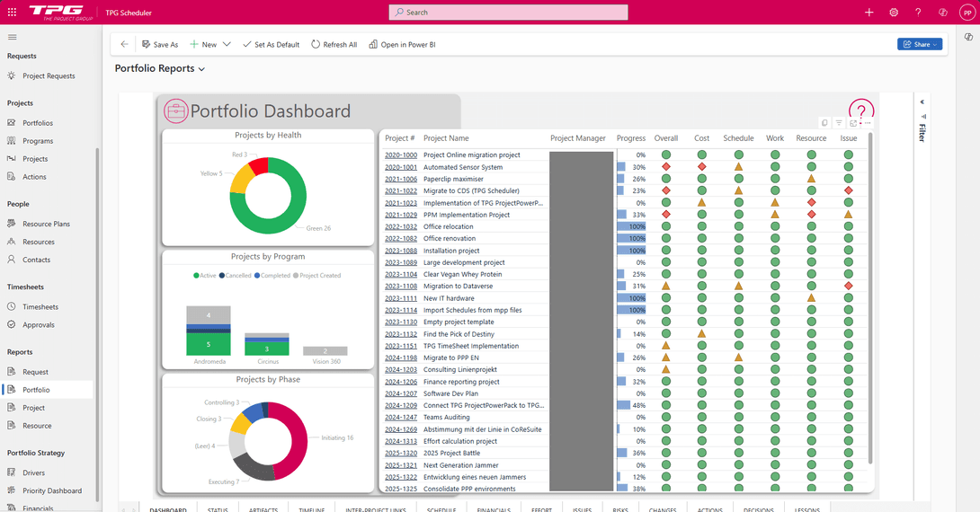Click the plus icon in the top bar
This screenshot has height=512, width=980.
tap(869, 12)
